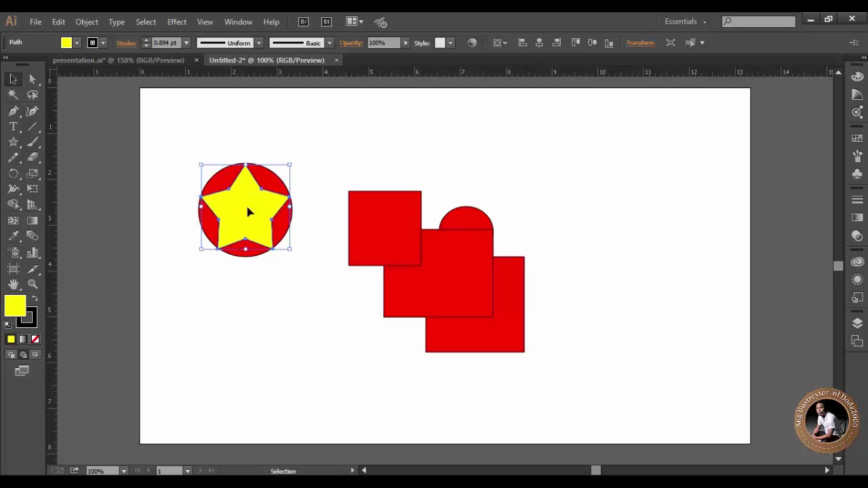Open the Color panel palette icon
Image resolution: width=868 pixels, height=488 pixels.
857,77
